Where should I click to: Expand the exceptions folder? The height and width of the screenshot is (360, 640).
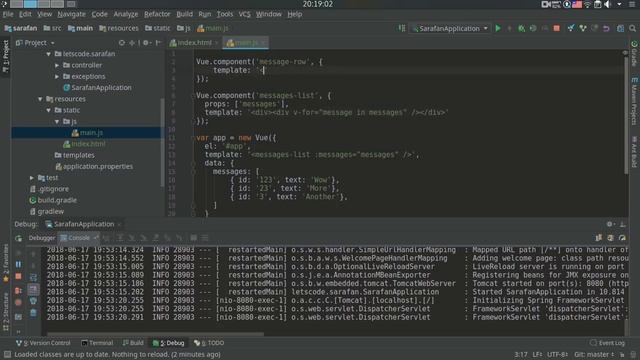(57, 76)
